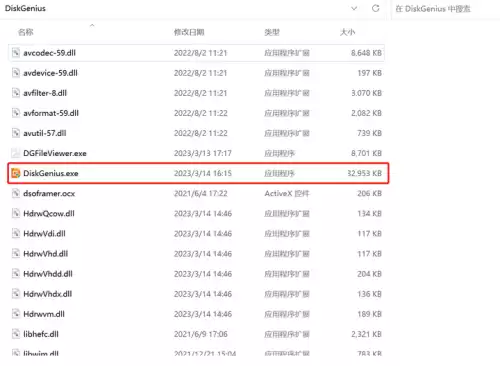Screen dimensions: 500x366
Task: Select the HdrwVdi.dll file icon
Action: point(16,233)
